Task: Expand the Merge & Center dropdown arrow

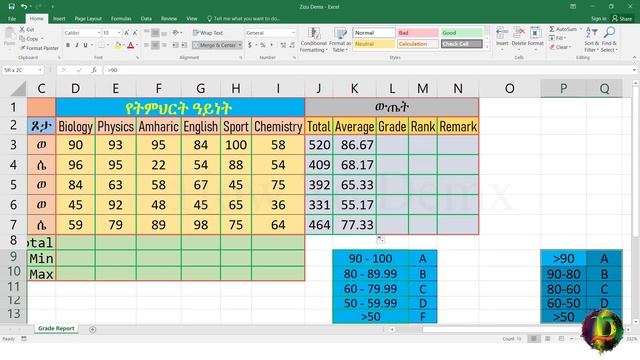Action: [x=240, y=45]
